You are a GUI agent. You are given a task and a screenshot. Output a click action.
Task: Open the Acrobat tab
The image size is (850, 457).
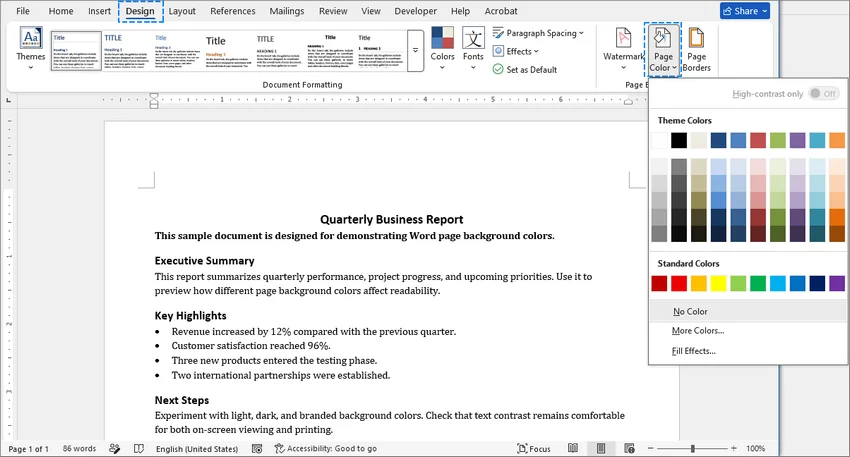pos(501,11)
